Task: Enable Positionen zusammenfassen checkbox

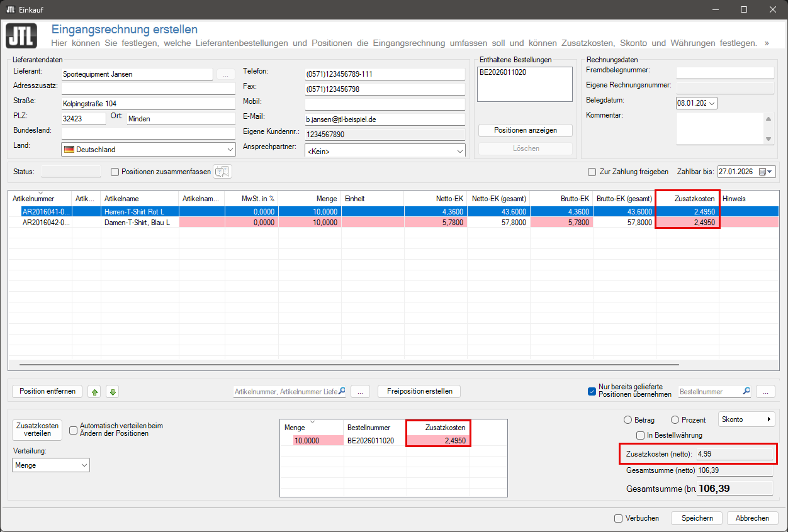Action: pyautogui.click(x=115, y=172)
